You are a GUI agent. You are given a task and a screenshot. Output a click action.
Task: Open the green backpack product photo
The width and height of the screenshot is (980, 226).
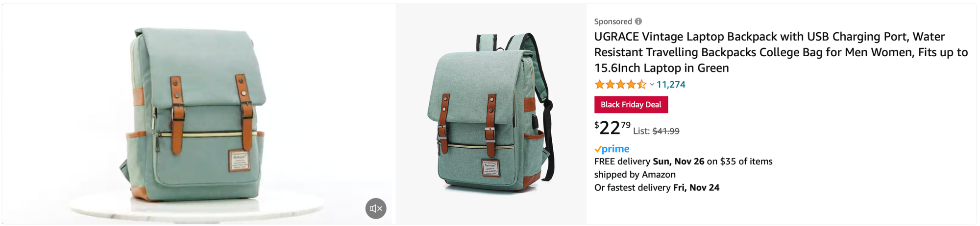[491, 114]
